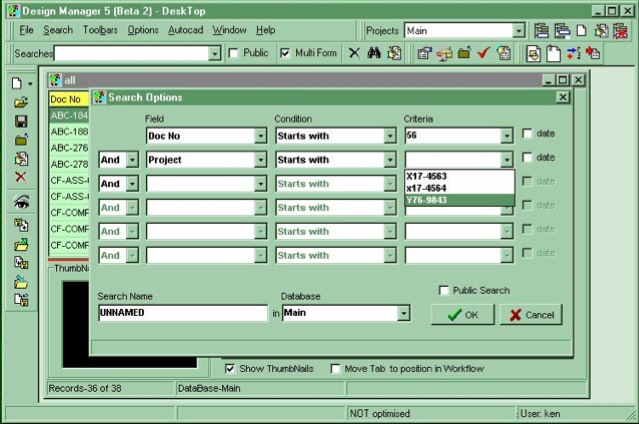Open the Help menu

pos(266,30)
